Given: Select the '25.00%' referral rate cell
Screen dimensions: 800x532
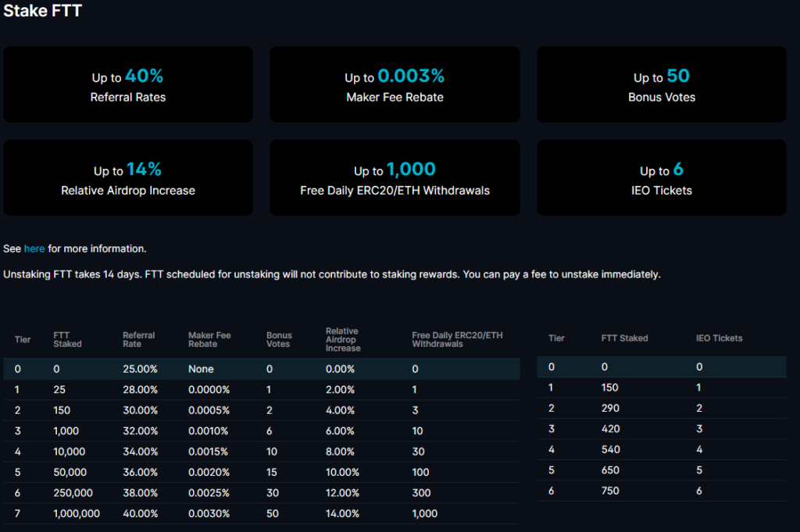Looking at the screenshot, I should [x=140, y=369].
